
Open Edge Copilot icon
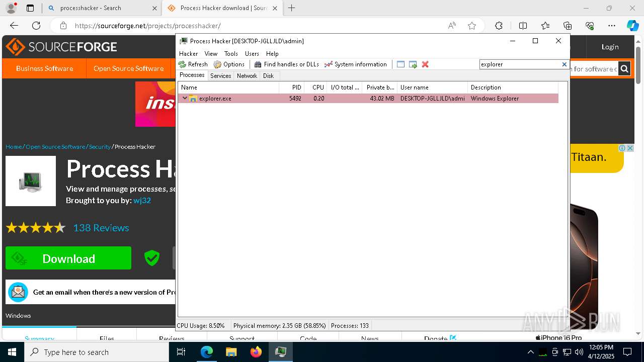(x=632, y=26)
